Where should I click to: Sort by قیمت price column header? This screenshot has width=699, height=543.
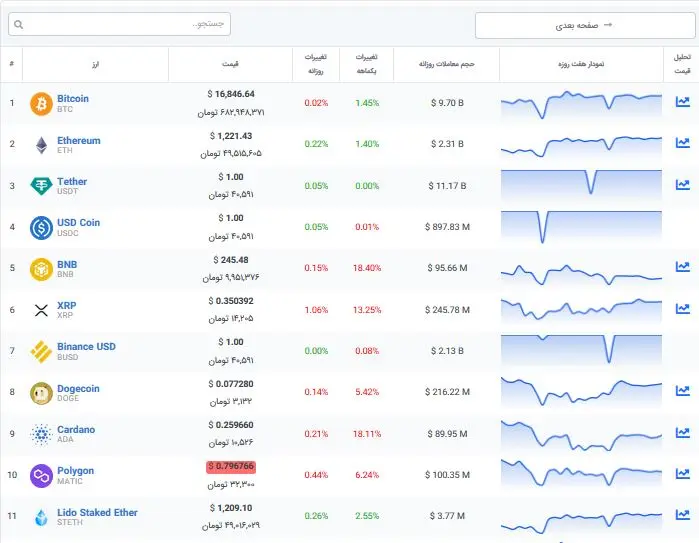pyautogui.click(x=230, y=64)
